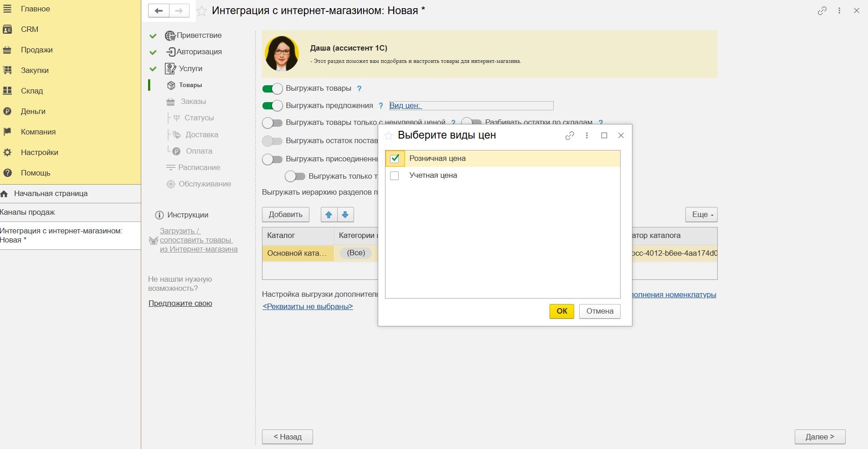Move catalog row up with arrow

(x=329, y=215)
